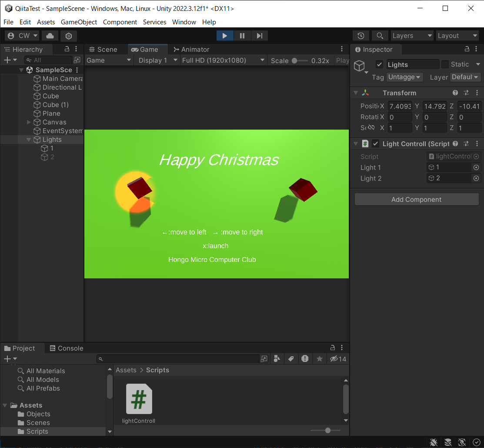Open the Display 1 dropdown

[x=158, y=60]
